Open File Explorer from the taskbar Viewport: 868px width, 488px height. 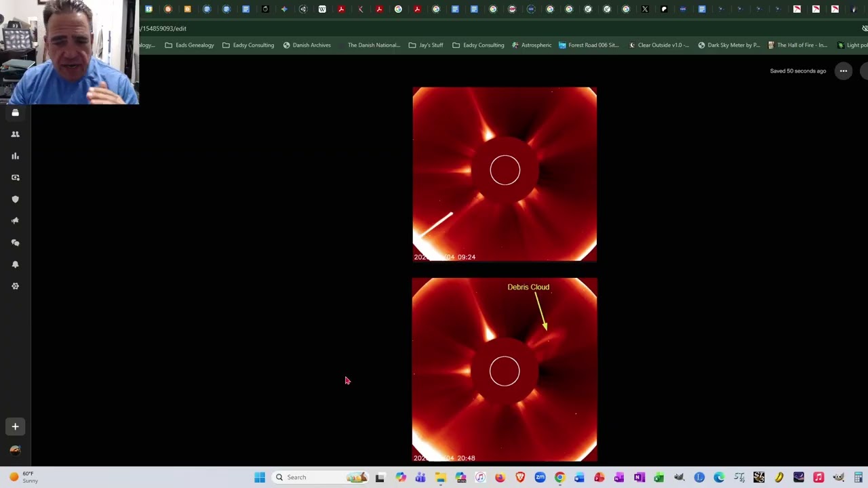[440, 477]
